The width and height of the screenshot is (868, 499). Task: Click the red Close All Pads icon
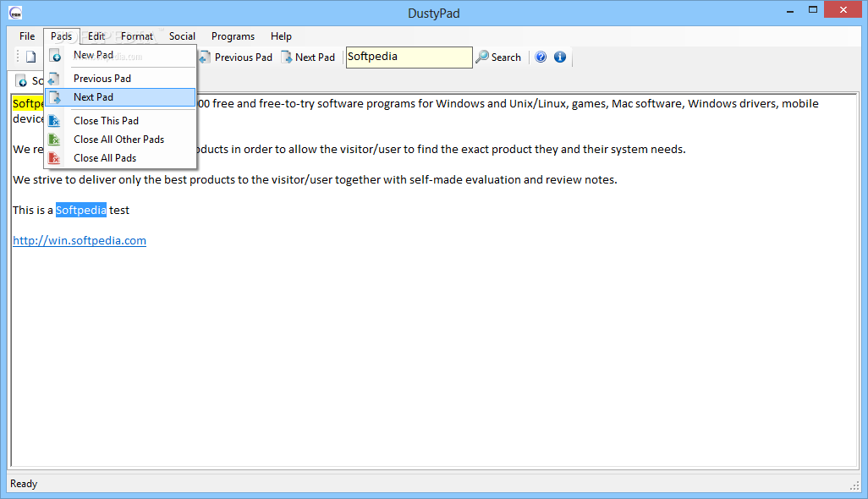[54, 158]
